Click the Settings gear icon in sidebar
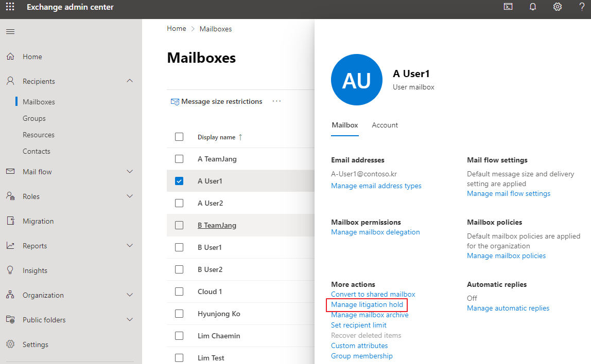 10,344
